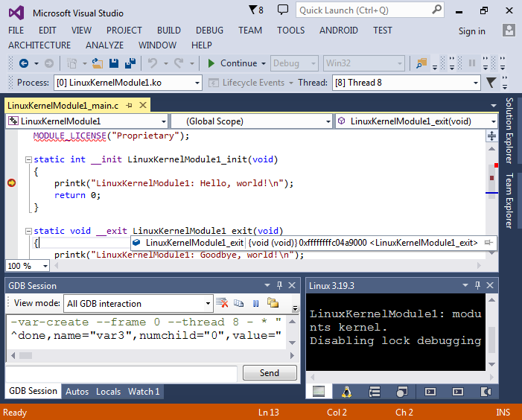Click the Save All icon

(x=130, y=63)
